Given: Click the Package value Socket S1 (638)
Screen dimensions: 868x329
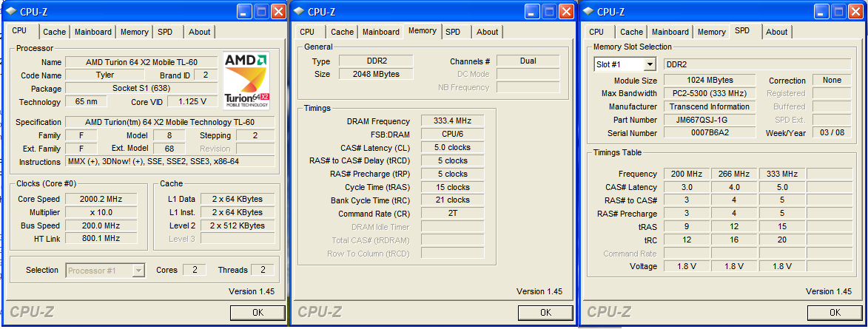Looking at the screenshot, I should (142, 89).
